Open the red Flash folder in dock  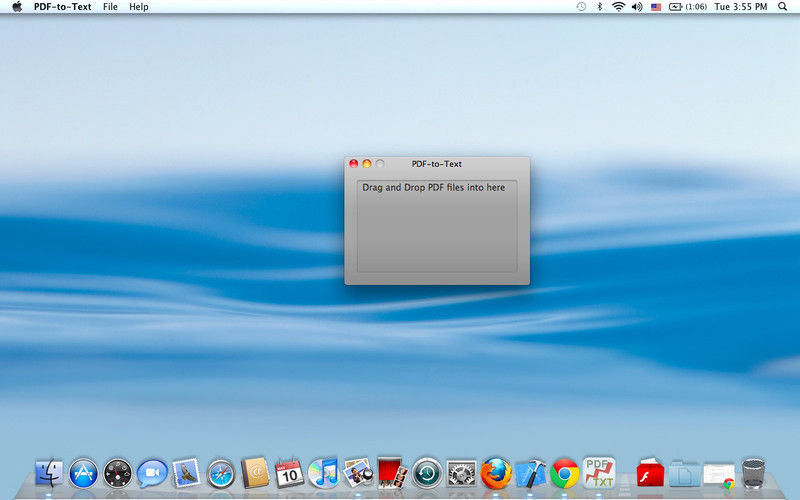650,473
